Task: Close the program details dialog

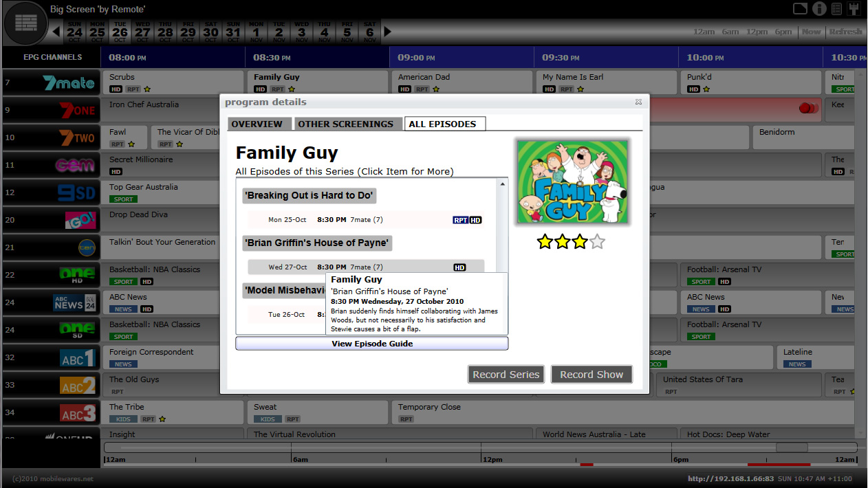Action: click(638, 102)
